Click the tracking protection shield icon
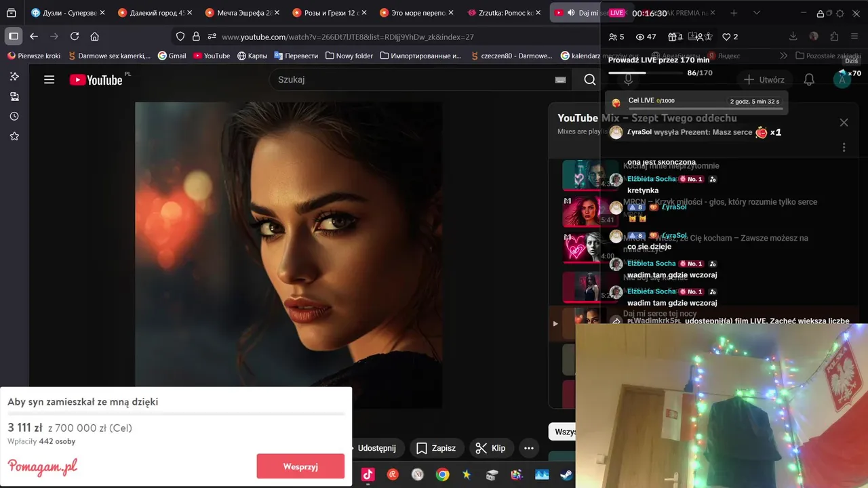Viewport: 868px width, 488px height. click(180, 37)
